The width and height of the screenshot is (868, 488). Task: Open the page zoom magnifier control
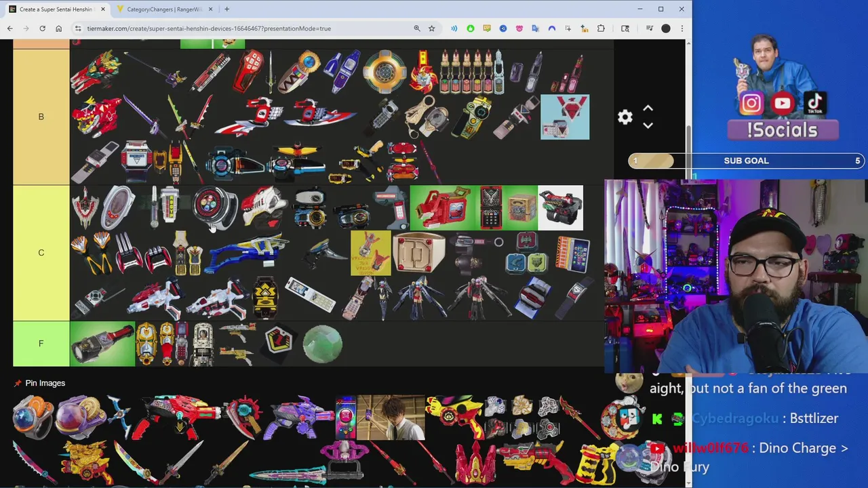tap(416, 28)
